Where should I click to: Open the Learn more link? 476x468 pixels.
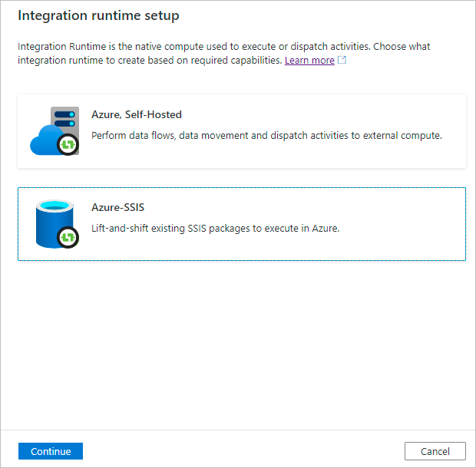coord(309,61)
